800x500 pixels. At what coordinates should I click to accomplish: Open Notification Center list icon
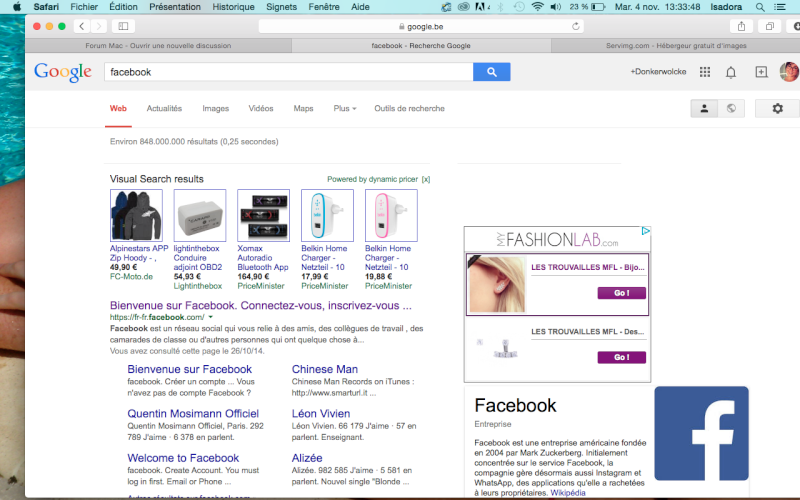(780, 7)
